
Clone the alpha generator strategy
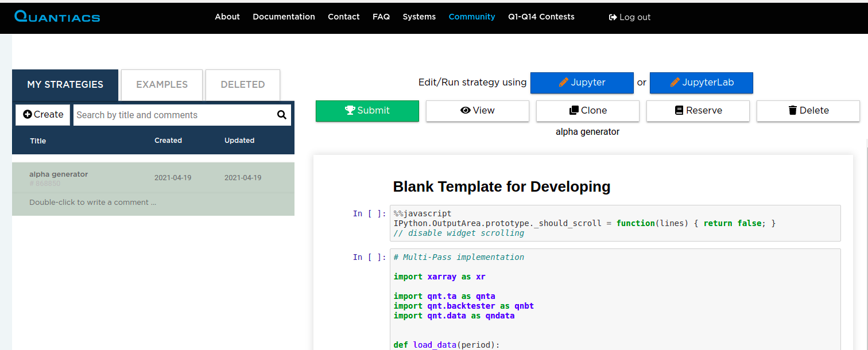587,111
